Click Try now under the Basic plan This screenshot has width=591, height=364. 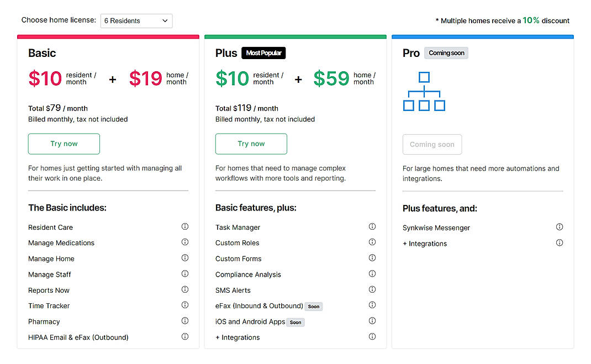tap(64, 144)
